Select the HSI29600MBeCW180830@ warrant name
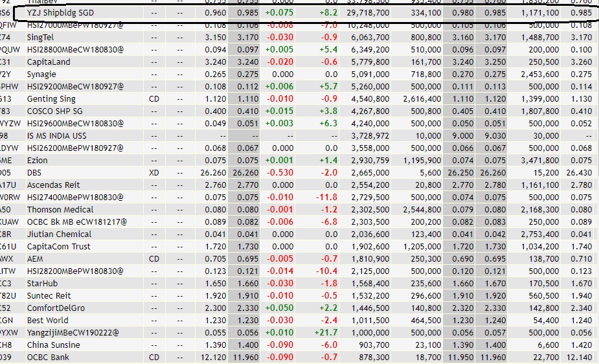Viewport: 599px width, 364px height. pyautogui.click(x=75, y=123)
